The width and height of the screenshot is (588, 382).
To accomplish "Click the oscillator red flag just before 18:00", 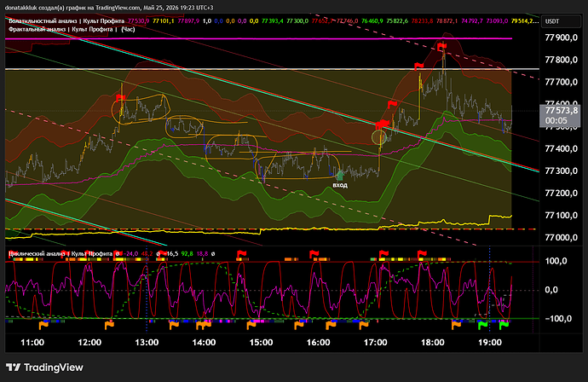I will (422, 255).
